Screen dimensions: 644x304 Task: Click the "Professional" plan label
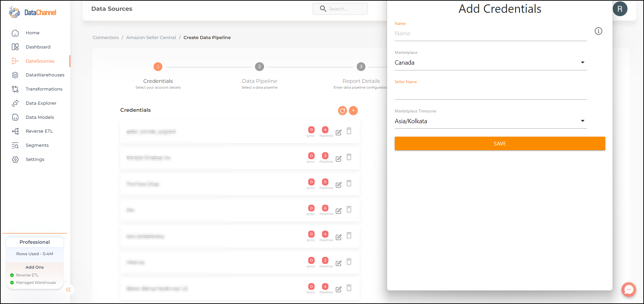(x=35, y=242)
